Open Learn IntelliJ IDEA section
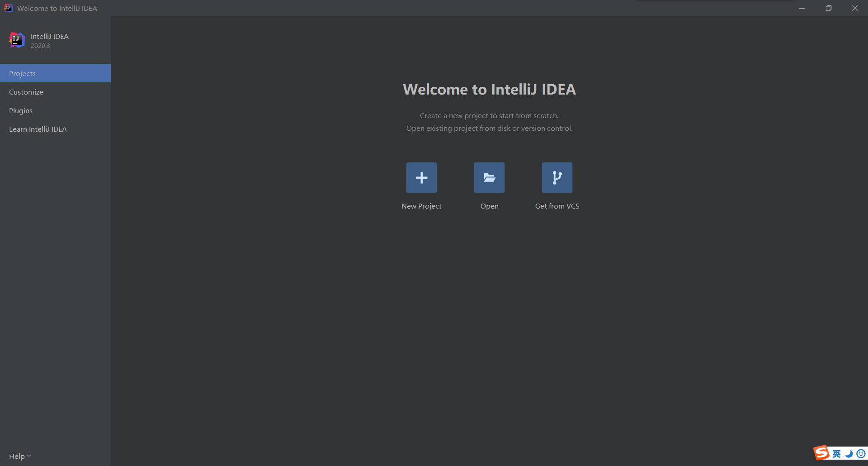Screen dimensions: 868x466 pyautogui.click(x=55, y=129)
